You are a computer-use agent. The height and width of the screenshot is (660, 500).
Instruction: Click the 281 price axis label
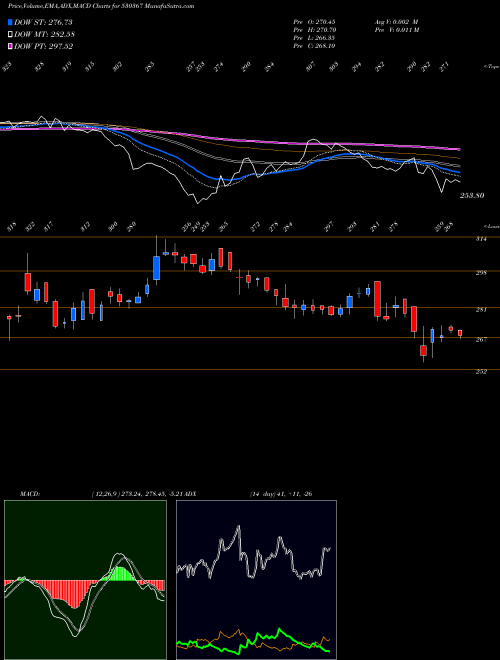[x=482, y=310]
